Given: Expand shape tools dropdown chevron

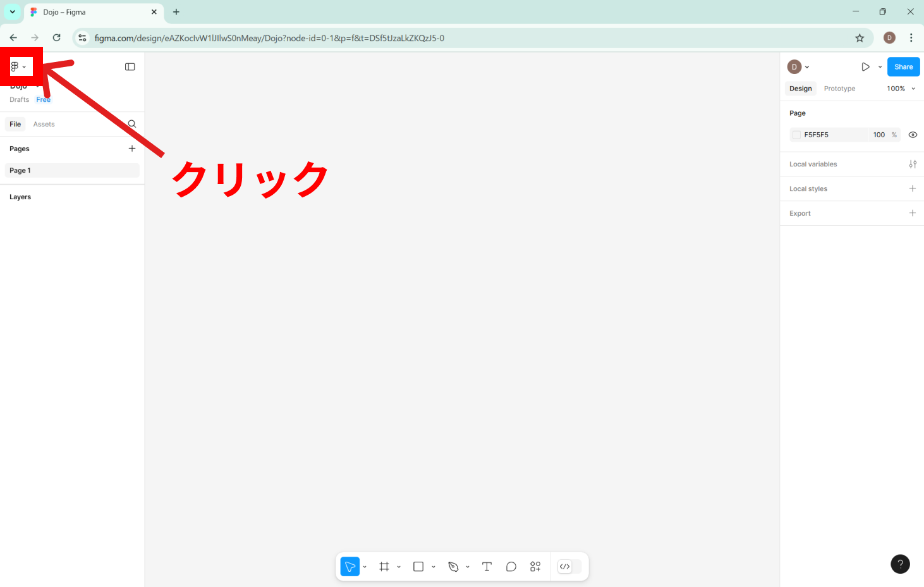Looking at the screenshot, I should point(434,567).
